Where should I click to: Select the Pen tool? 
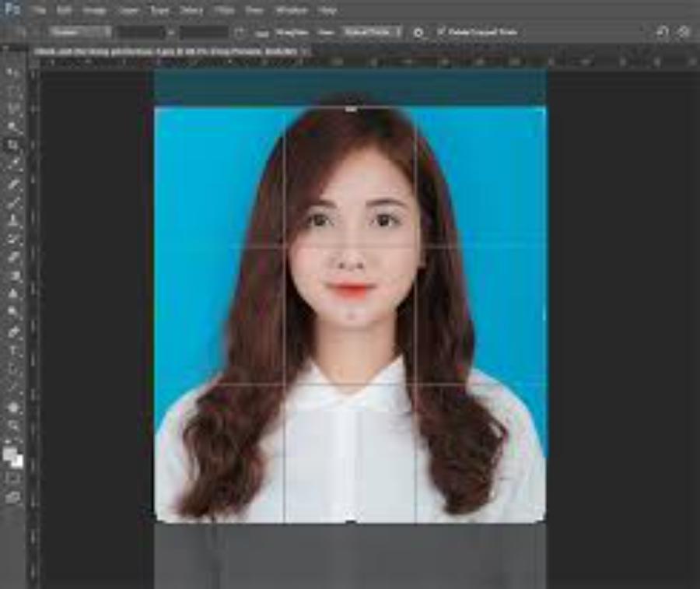coord(13,332)
